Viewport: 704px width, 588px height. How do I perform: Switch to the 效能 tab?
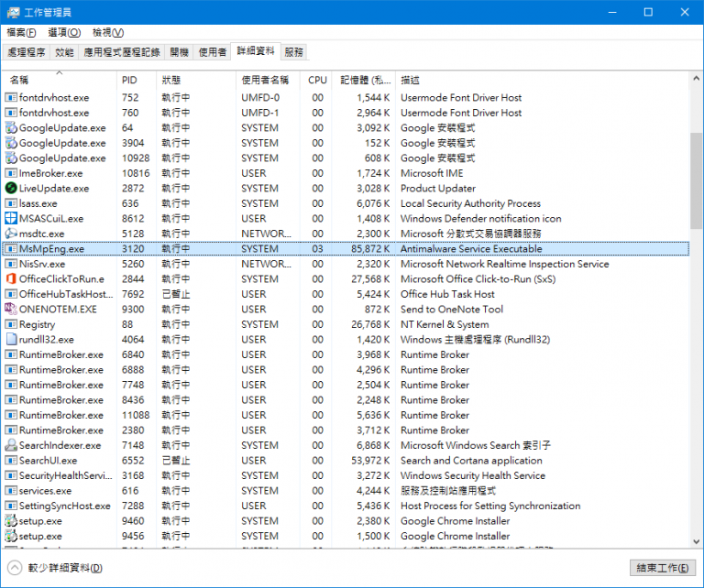(x=64, y=52)
